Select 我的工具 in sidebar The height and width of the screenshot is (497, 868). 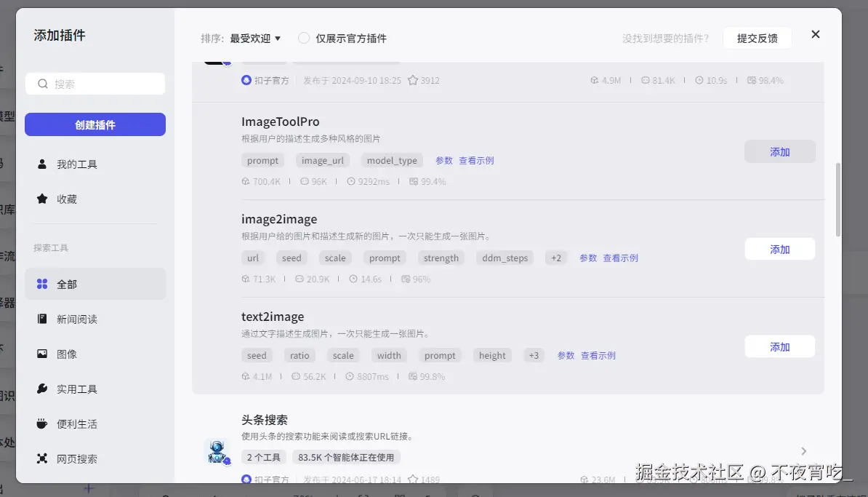point(95,164)
